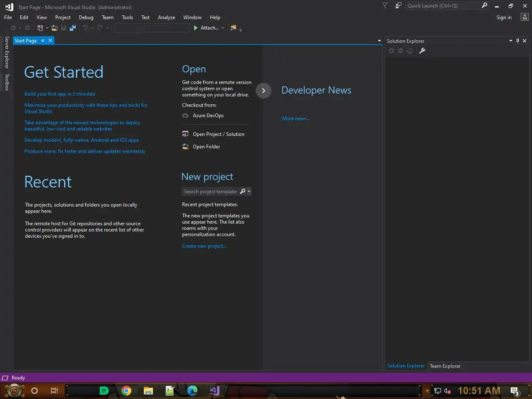Click the Quick Launch magnifier icon
Viewport: 532px width, 399px height.
[484, 5]
